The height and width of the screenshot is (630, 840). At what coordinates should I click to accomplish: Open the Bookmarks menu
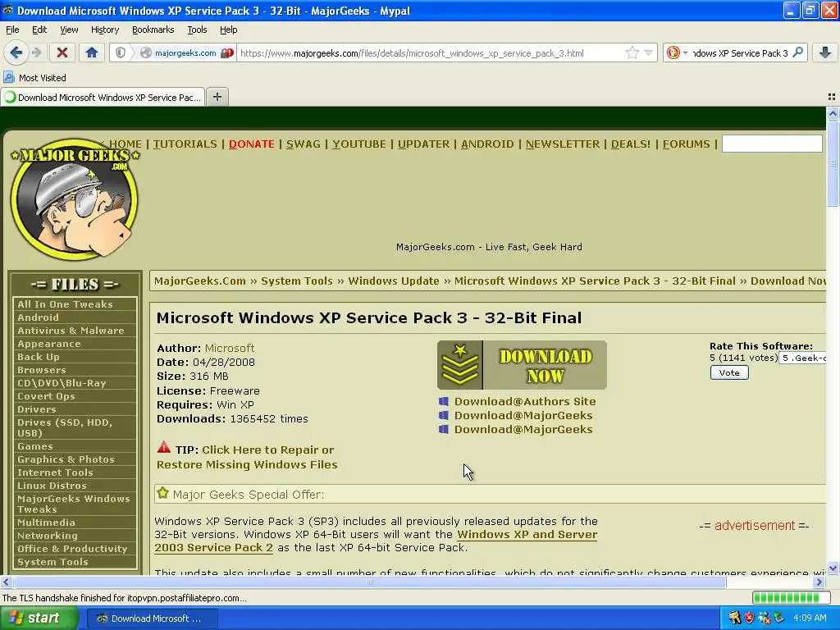pos(153,30)
